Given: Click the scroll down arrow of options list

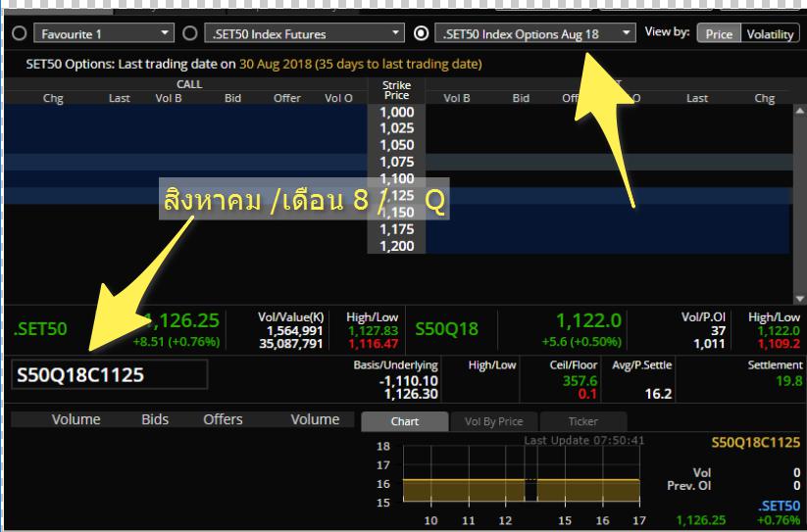Looking at the screenshot, I should (x=799, y=298).
